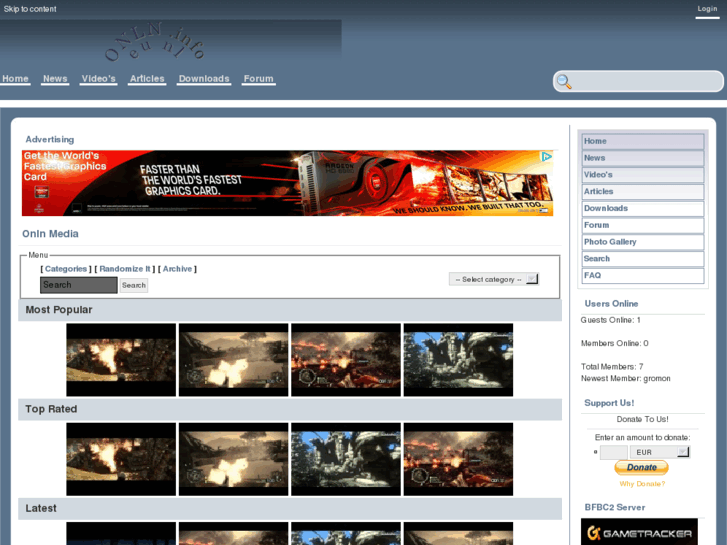Click the media Search button

tap(134, 285)
